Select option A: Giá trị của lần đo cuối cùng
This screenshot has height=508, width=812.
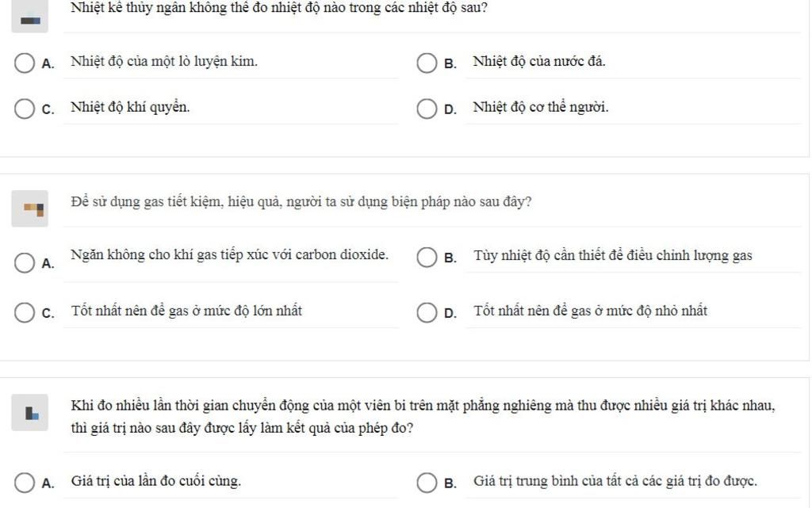[25, 483]
